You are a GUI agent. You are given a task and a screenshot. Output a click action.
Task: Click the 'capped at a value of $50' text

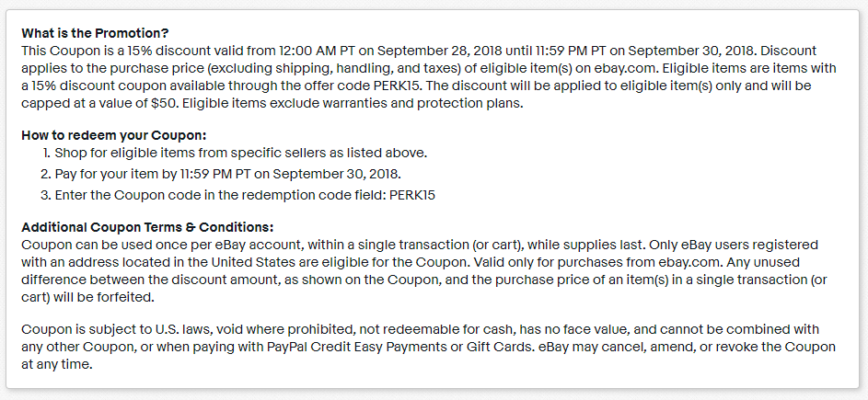click(98, 104)
